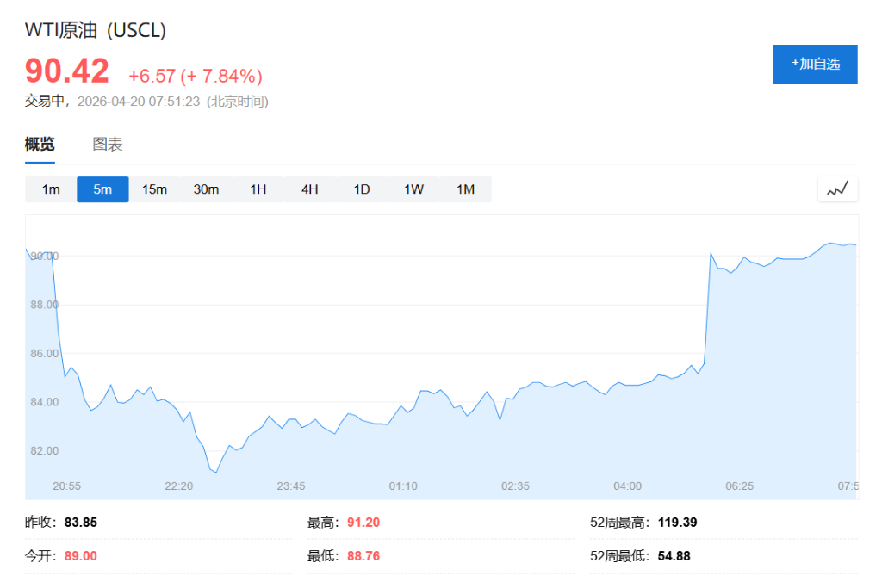Select the 1W timeframe

coord(413,189)
